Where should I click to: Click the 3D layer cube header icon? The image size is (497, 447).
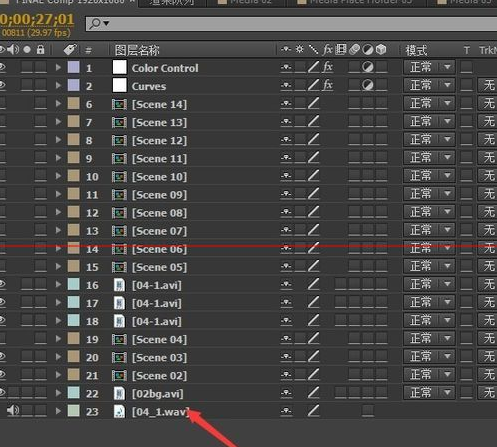coord(381,50)
